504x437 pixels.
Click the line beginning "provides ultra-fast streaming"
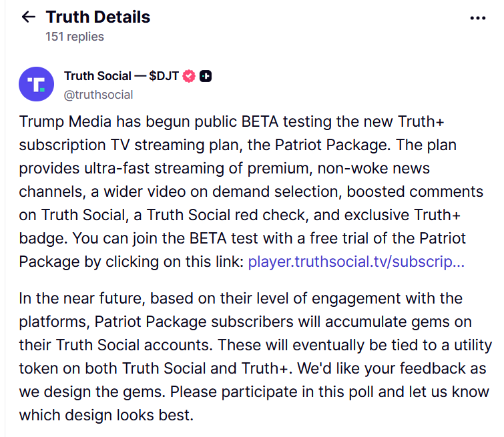point(224,168)
